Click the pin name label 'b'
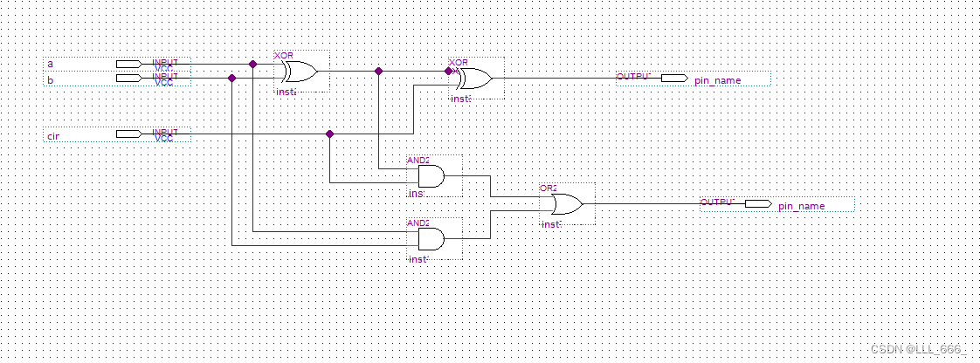 [51, 80]
